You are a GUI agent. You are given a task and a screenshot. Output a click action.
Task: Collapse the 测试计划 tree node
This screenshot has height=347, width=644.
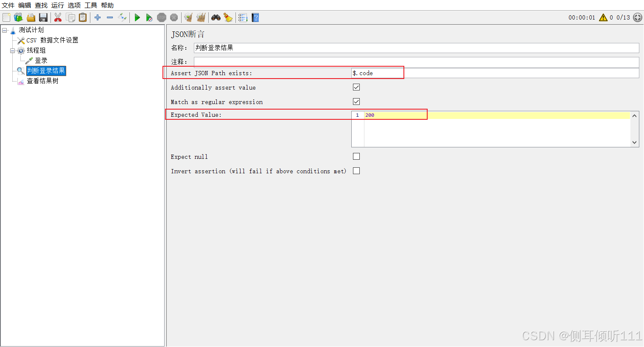click(x=5, y=30)
